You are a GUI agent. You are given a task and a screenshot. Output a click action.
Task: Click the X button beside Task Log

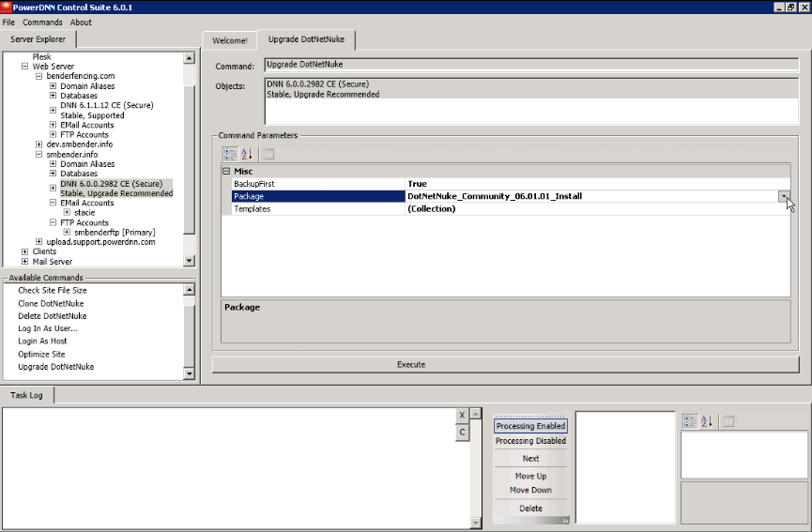pyautogui.click(x=462, y=415)
